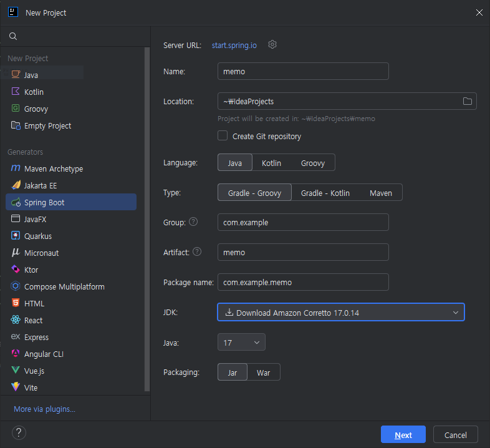
Task: Choose Gradle - Groovy build type
Action: click(254, 192)
